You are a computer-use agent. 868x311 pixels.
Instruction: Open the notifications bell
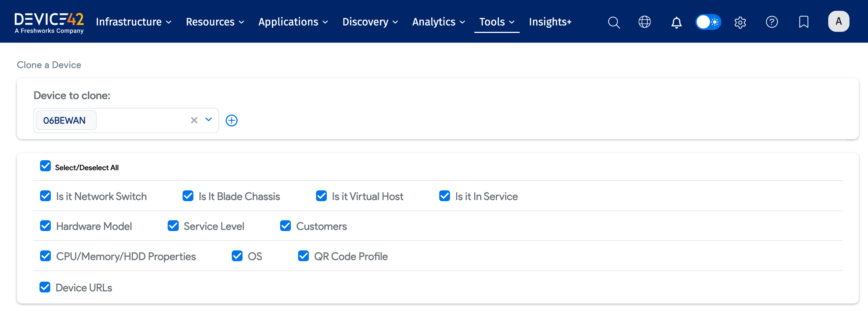676,22
